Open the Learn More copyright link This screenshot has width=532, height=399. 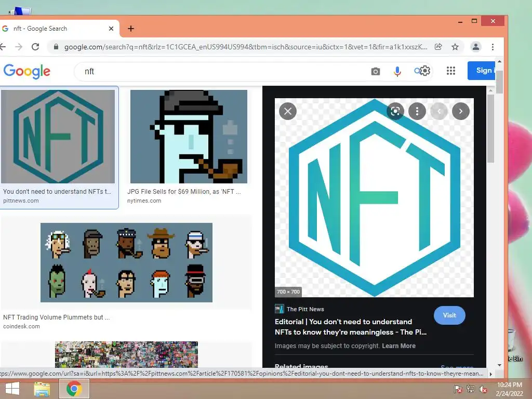(398, 345)
